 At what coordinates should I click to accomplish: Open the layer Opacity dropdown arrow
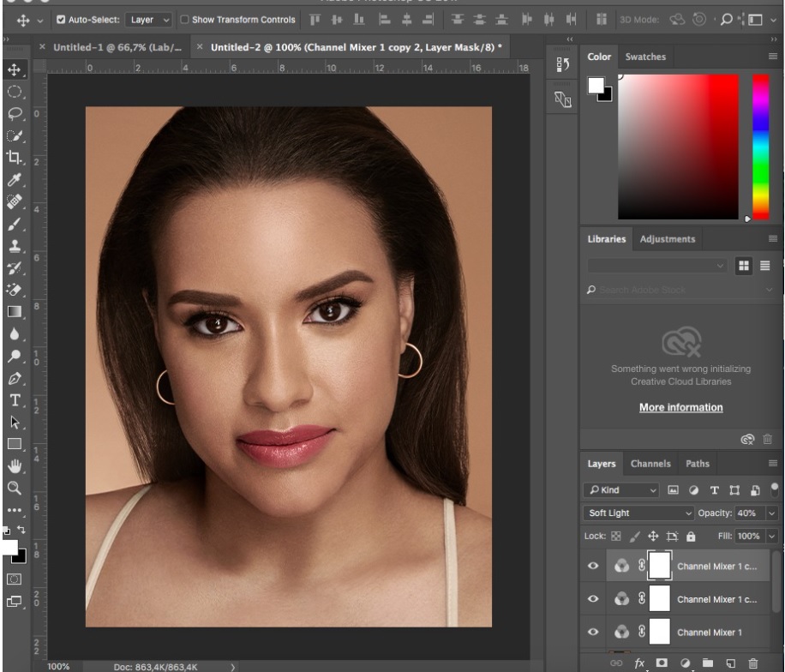(771, 513)
